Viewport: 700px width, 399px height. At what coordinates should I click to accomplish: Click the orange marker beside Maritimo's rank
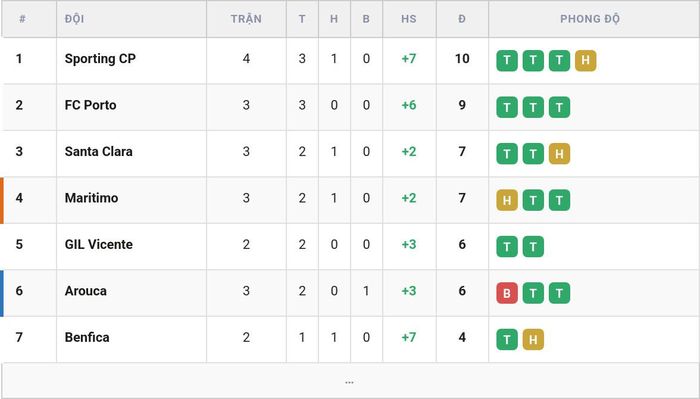tap(2, 200)
